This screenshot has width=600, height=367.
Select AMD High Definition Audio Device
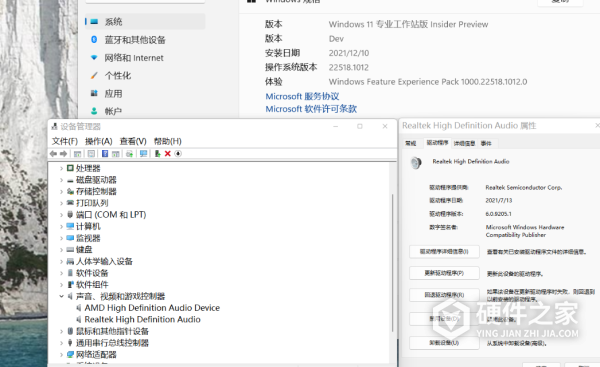(152, 308)
